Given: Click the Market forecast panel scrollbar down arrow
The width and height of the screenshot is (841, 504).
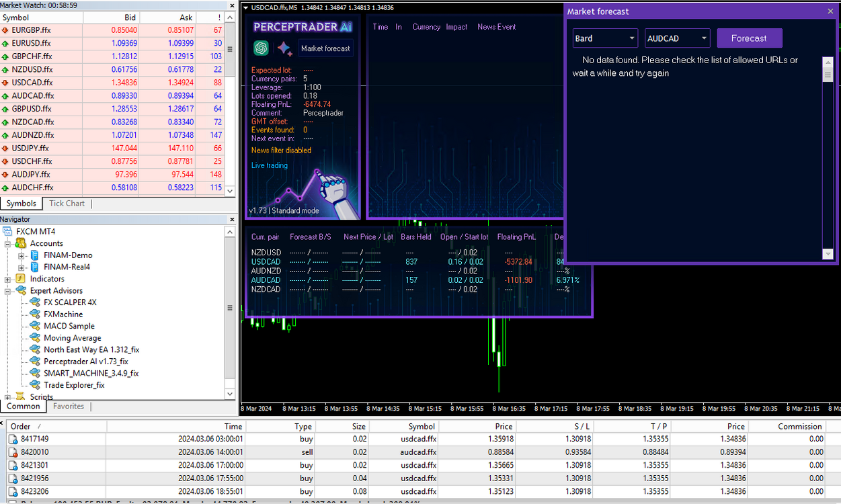Looking at the screenshot, I should (x=828, y=254).
